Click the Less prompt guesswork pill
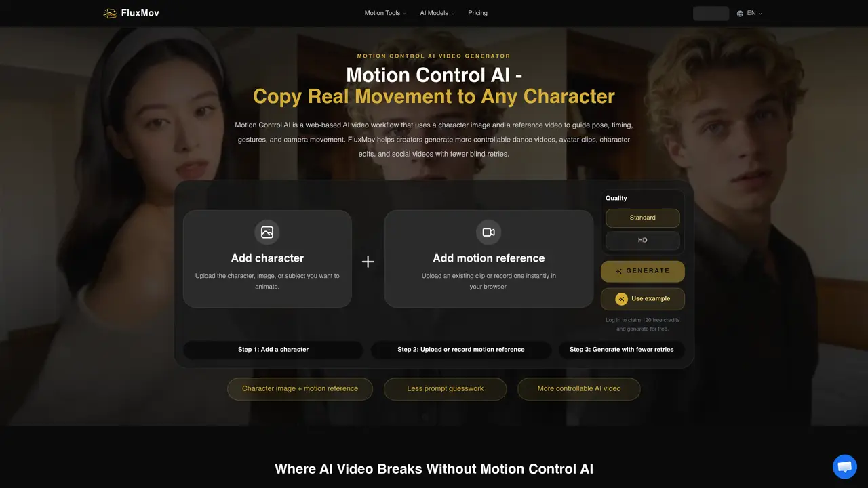 (x=445, y=389)
